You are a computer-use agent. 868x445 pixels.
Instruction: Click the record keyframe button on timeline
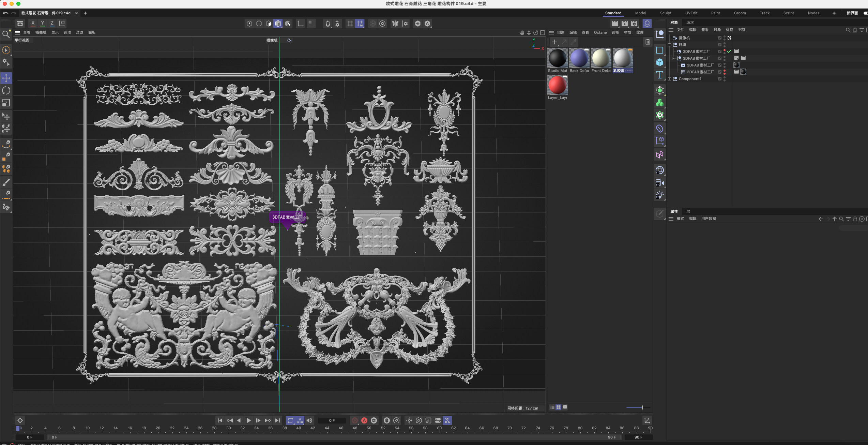pos(355,420)
